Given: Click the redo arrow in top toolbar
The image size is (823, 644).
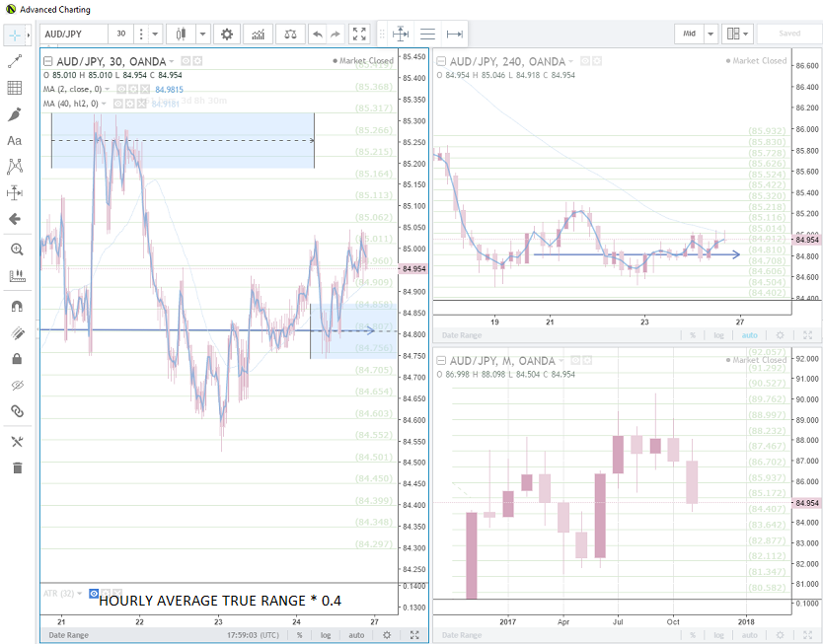Looking at the screenshot, I should click(335, 35).
